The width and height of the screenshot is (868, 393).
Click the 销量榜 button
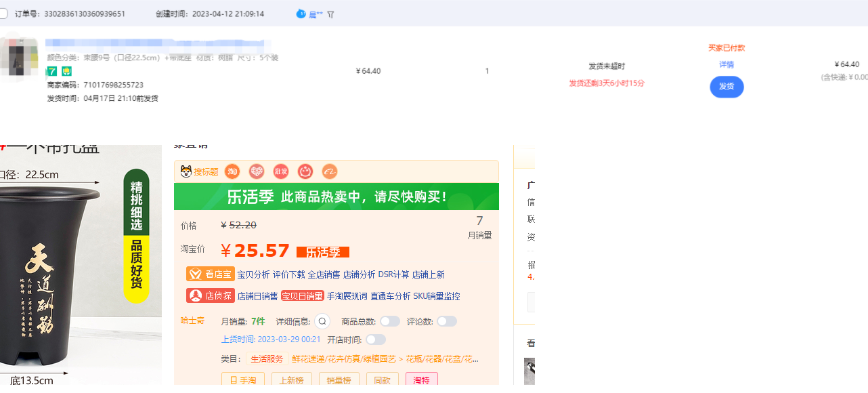[x=339, y=380]
